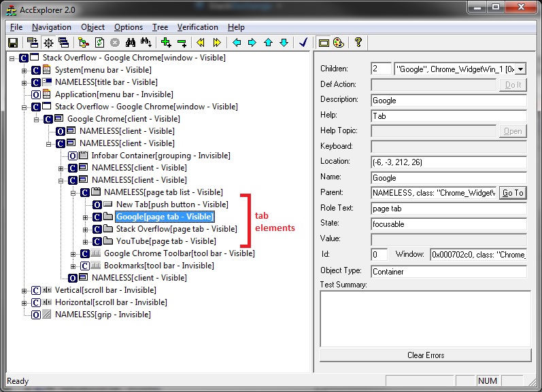Click the crosshair target toolbar icon
The image size is (542, 392).
pos(48,43)
